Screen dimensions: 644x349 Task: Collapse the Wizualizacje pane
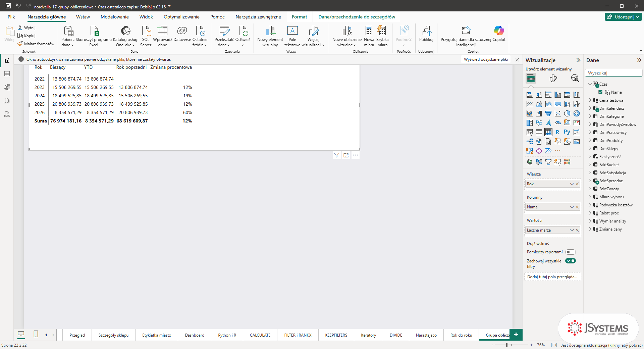(578, 60)
